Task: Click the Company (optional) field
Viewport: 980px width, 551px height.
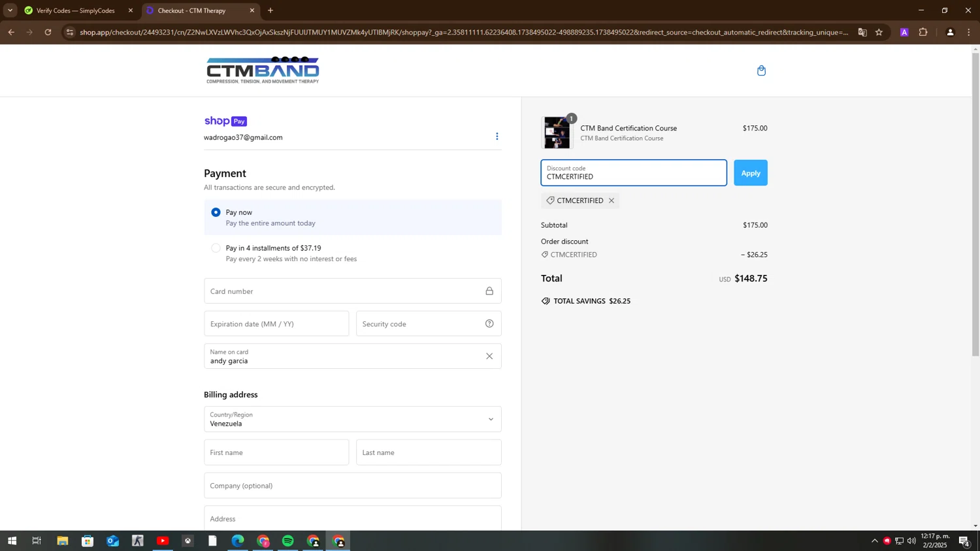Action: (353, 486)
